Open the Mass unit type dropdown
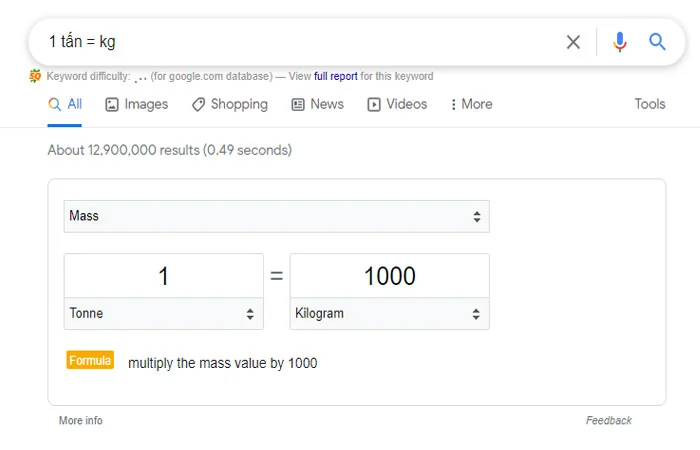Viewport: 700px width, 450px height. pyautogui.click(x=277, y=217)
